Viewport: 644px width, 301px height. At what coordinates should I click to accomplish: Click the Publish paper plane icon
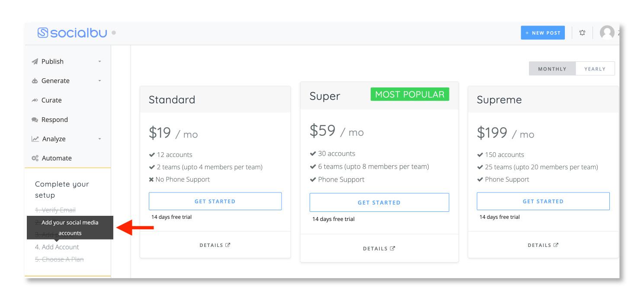pyautogui.click(x=35, y=61)
